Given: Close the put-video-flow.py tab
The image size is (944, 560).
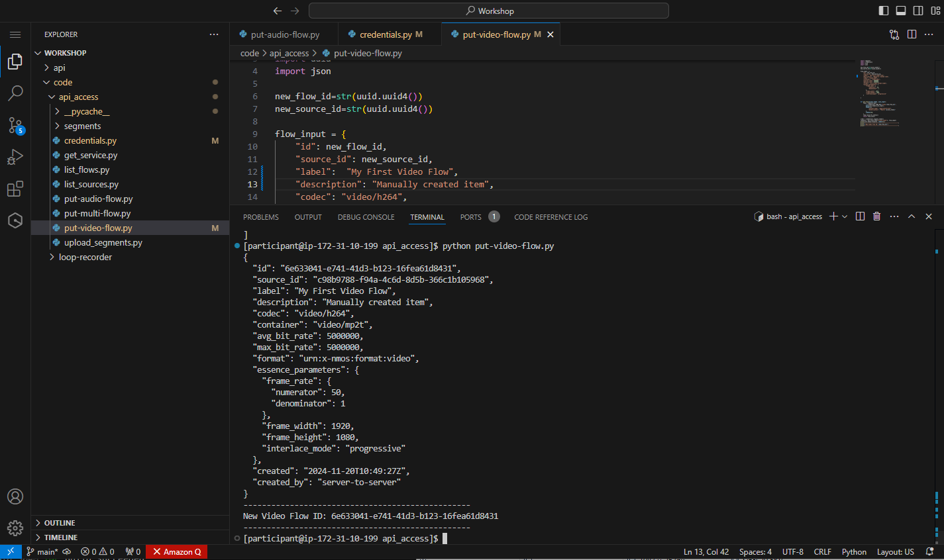Looking at the screenshot, I should [x=551, y=34].
